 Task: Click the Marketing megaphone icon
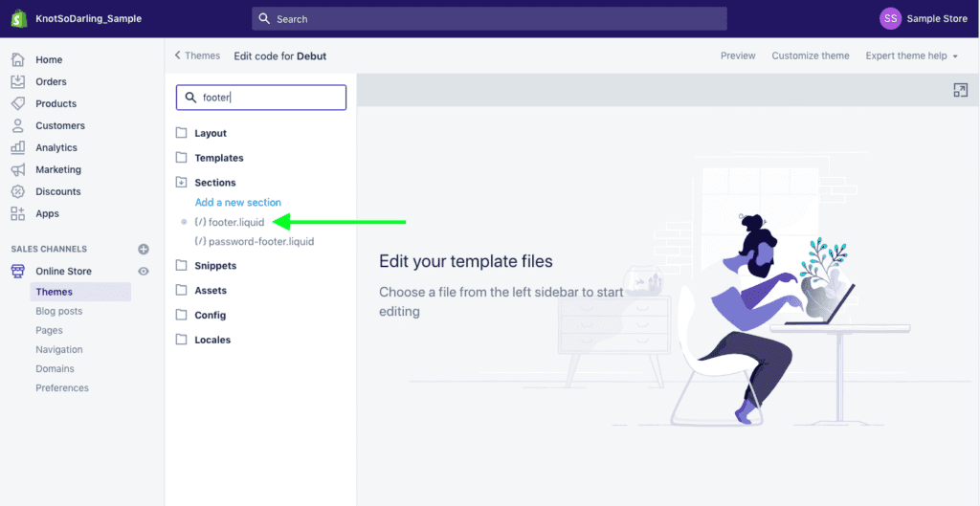click(x=18, y=169)
